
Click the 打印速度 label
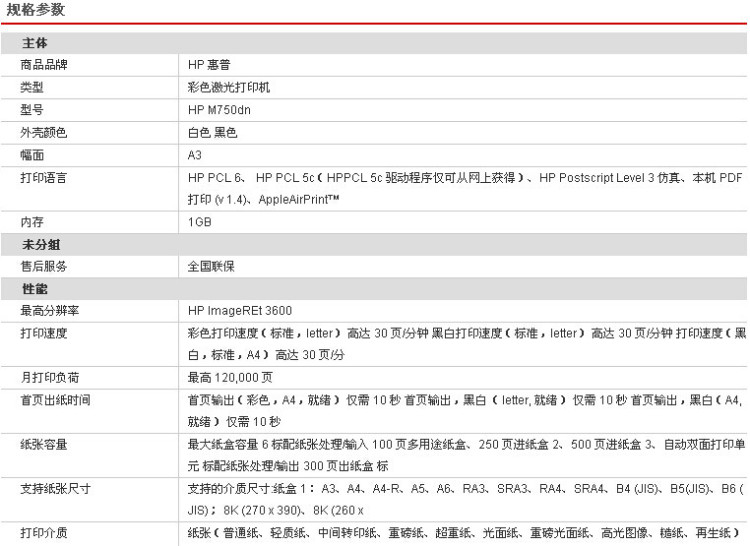coord(44,333)
